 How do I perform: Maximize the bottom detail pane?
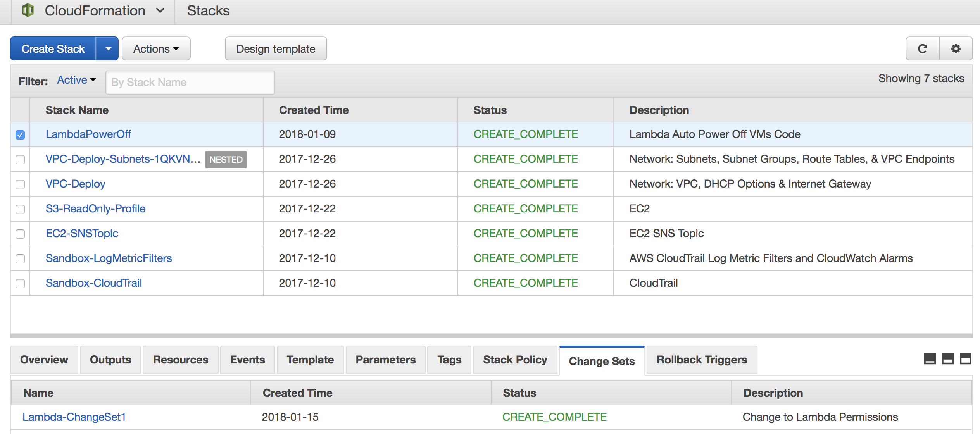pyautogui.click(x=965, y=359)
